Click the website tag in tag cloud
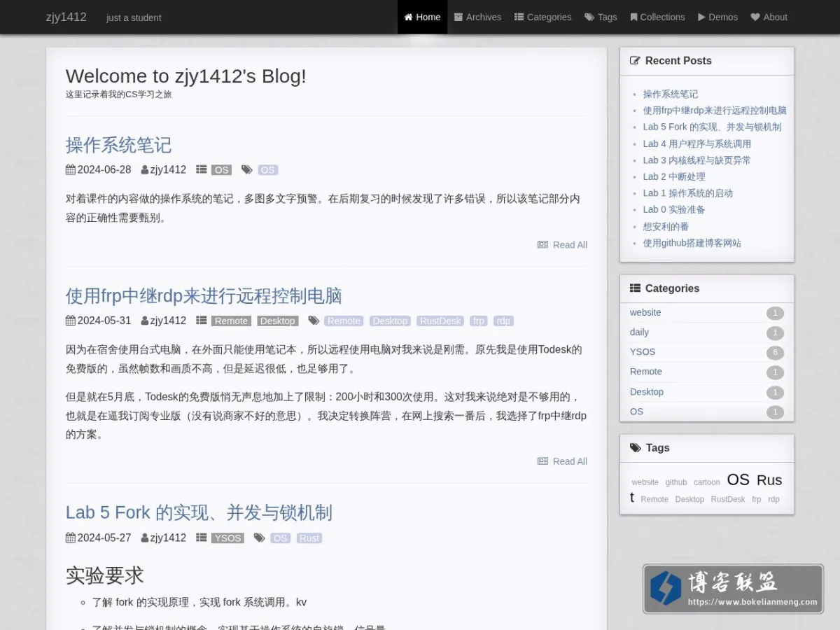840x630 pixels. click(645, 482)
